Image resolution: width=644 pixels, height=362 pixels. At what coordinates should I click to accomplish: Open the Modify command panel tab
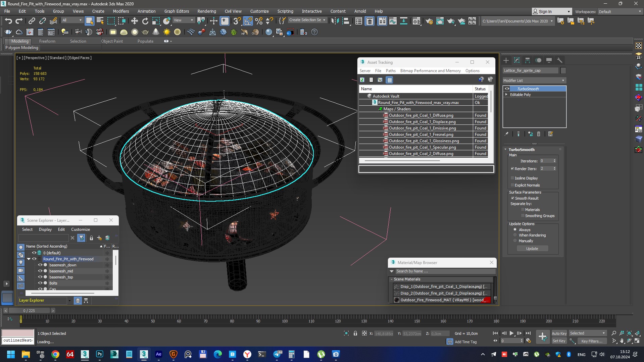tap(517, 60)
